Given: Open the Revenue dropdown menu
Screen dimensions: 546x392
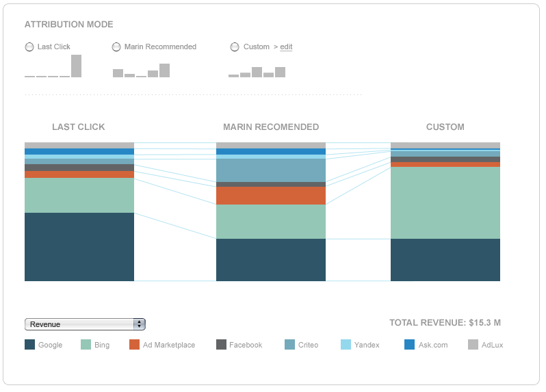Looking at the screenshot, I should click(x=85, y=324).
